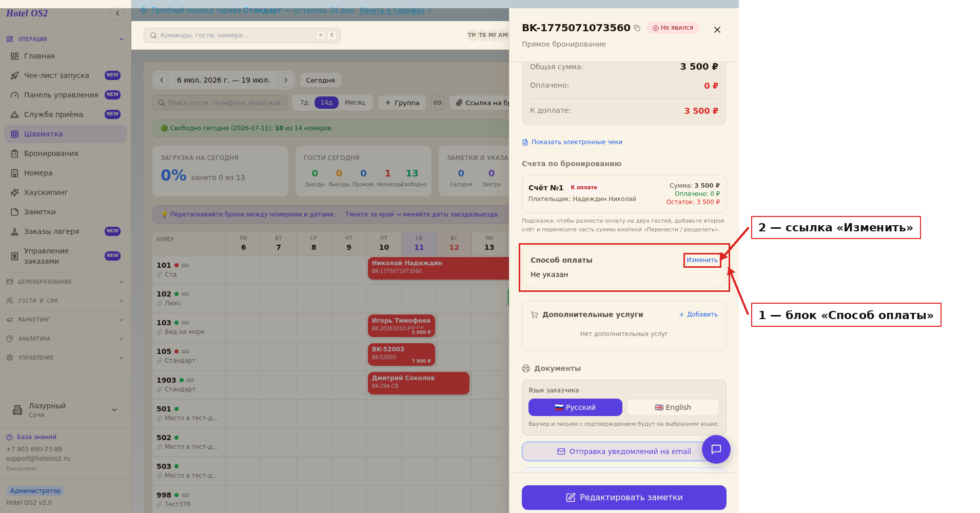
Task: Open the chat support bubble
Action: (716, 449)
